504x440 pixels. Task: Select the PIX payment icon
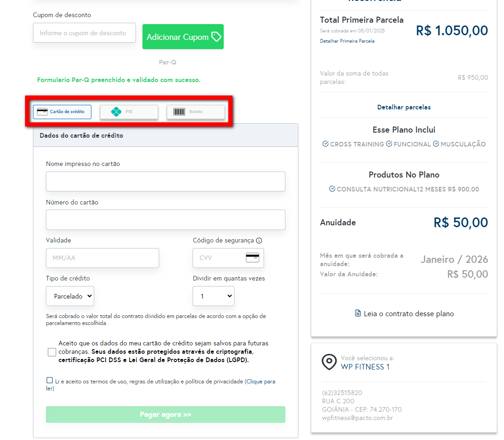[116, 112]
